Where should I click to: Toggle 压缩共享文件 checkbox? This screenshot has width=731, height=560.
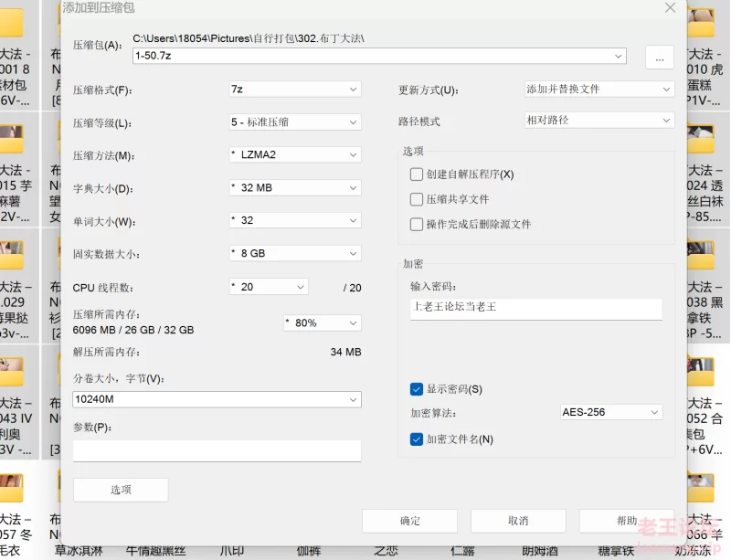[417, 199]
